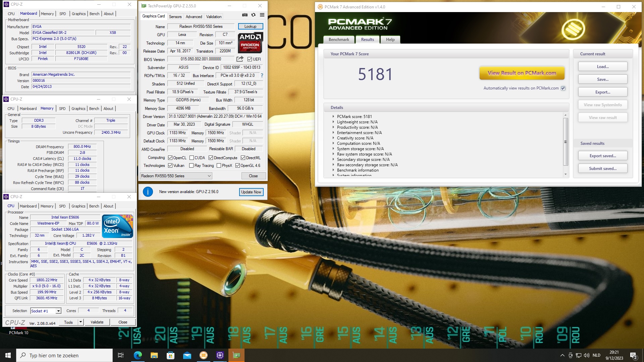
Task: Open the network tray icon
Action: [579, 355]
